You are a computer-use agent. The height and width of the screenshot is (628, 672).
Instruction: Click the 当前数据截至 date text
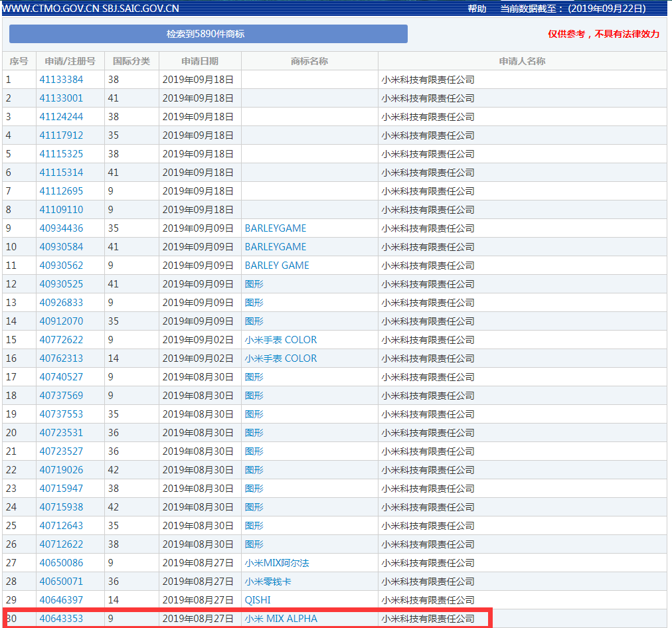pos(573,9)
